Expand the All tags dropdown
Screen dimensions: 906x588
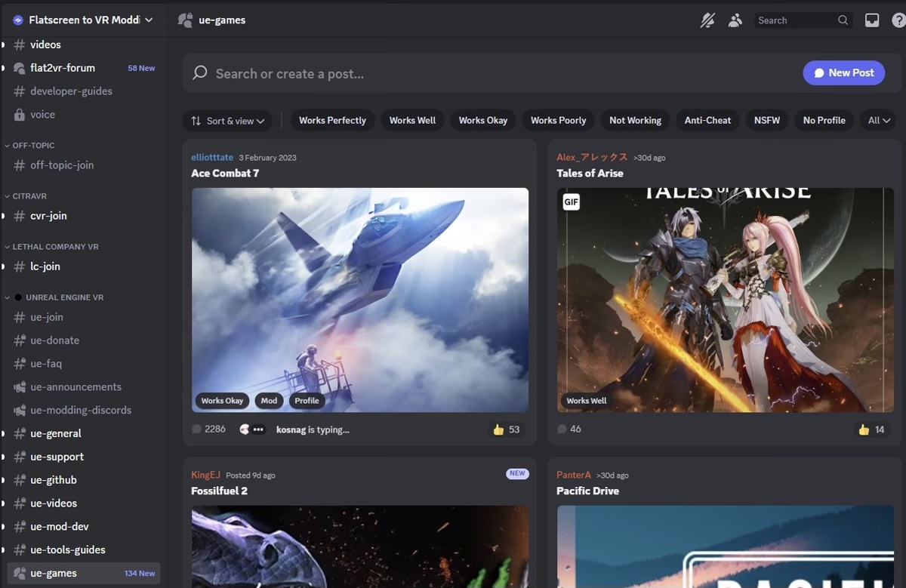[x=879, y=121]
